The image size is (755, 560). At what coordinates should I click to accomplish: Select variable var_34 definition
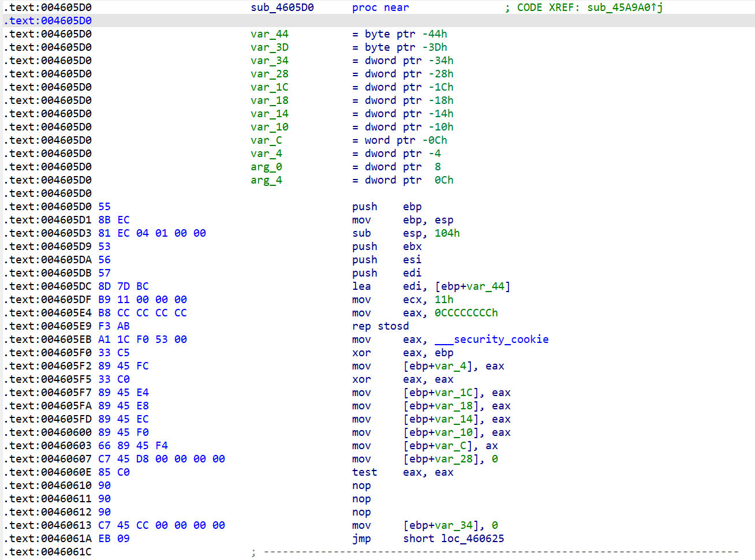[270, 61]
